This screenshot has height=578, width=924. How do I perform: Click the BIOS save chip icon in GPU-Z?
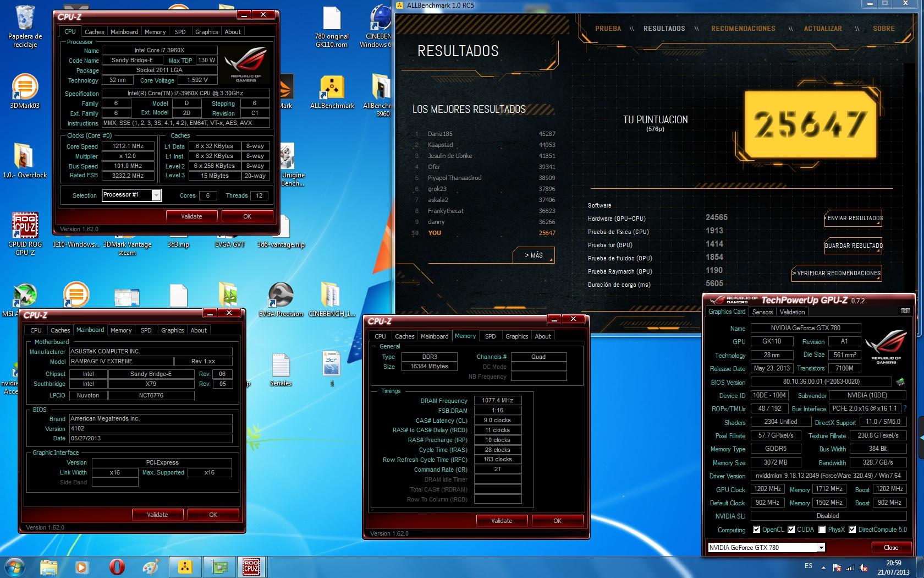point(900,381)
